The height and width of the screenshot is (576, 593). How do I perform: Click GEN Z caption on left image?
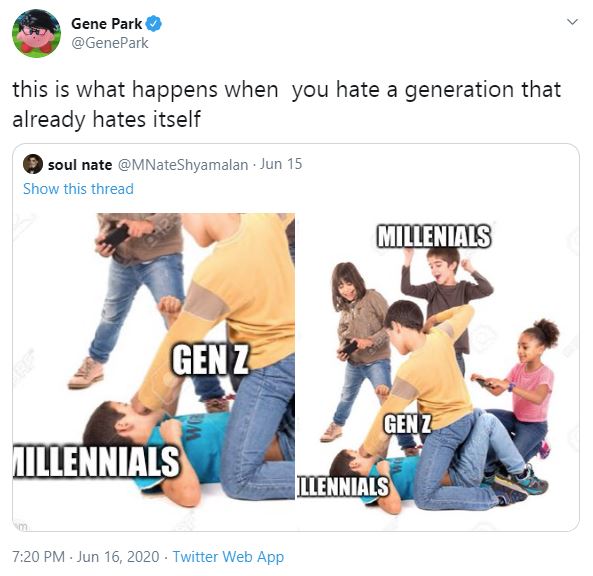(x=210, y=360)
